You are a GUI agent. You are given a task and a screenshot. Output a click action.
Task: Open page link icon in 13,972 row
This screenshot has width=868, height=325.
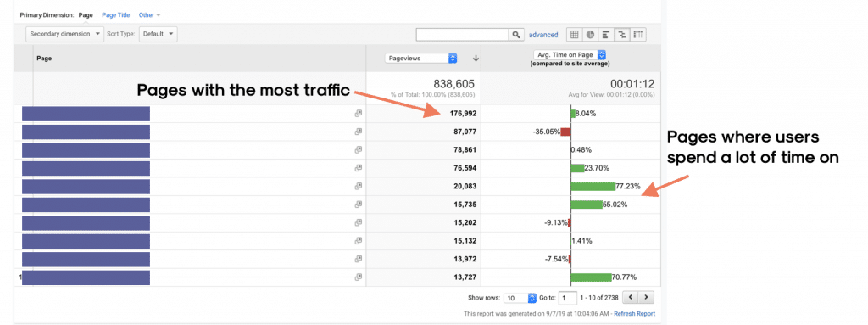coord(359,259)
